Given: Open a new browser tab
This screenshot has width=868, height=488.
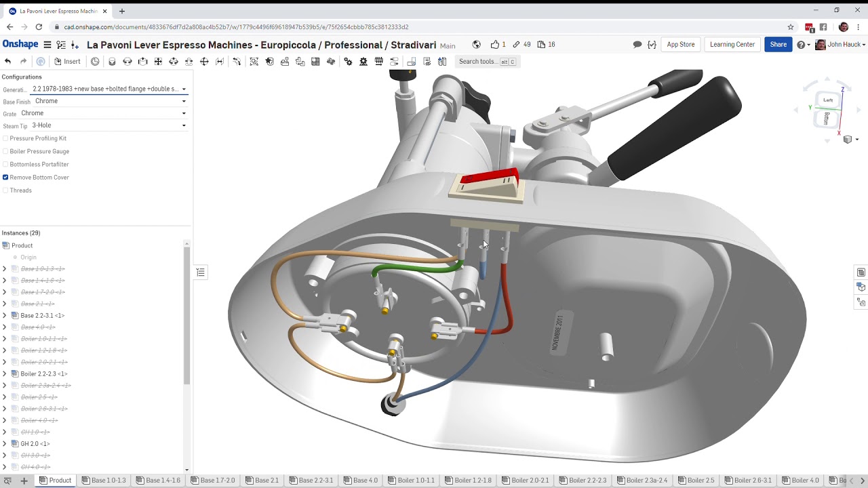Looking at the screenshot, I should (x=122, y=11).
